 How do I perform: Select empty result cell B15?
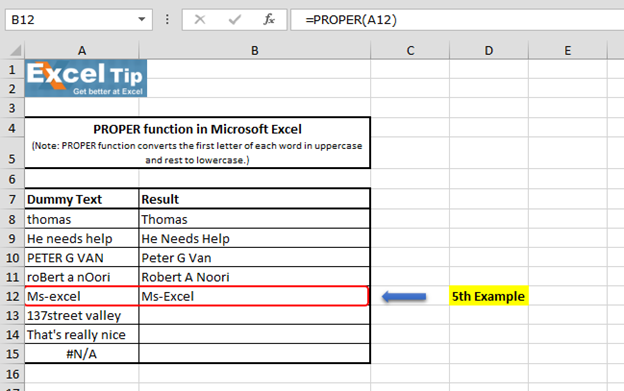coord(255,354)
